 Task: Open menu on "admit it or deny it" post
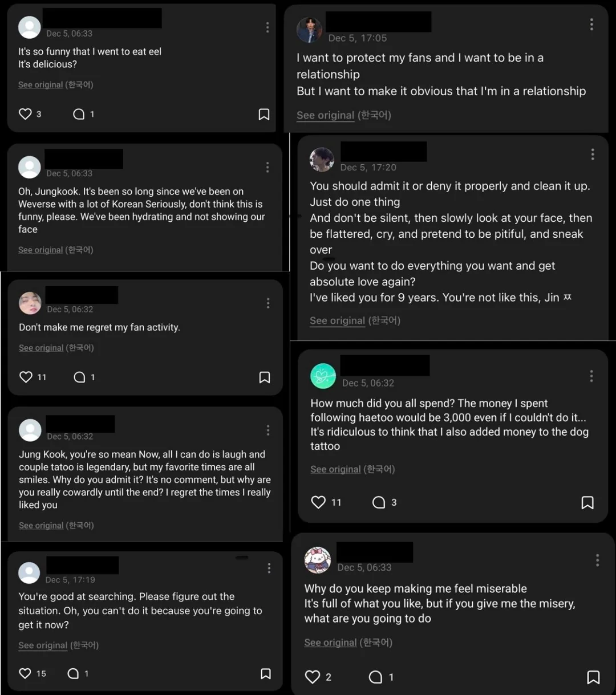coord(593,155)
